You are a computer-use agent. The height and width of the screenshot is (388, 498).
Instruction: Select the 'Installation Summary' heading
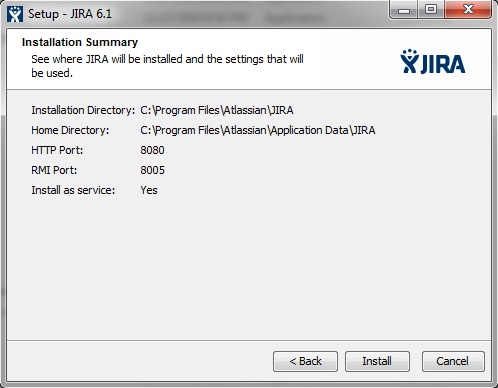click(80, 42)
